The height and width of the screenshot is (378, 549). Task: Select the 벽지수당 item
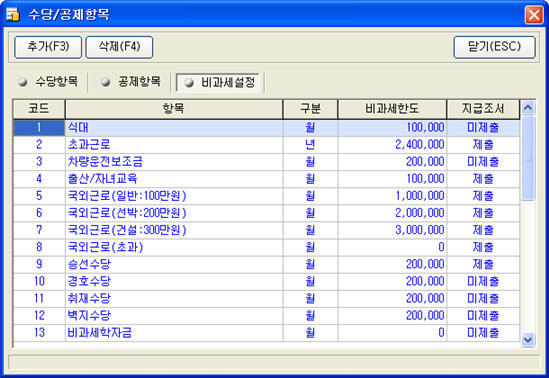pos(174,316)
